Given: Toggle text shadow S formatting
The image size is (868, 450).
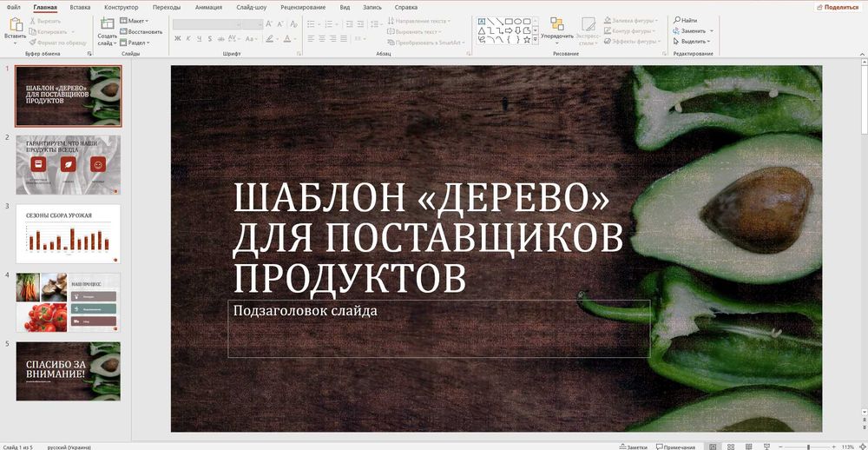Looking at the screenshot, I should (210, 39).
